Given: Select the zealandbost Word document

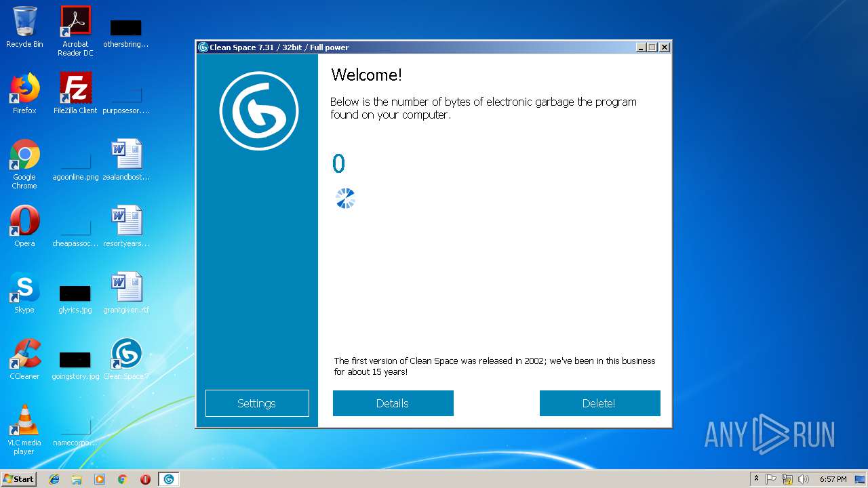Looking at the screenshot, I should tap(125, 160).
